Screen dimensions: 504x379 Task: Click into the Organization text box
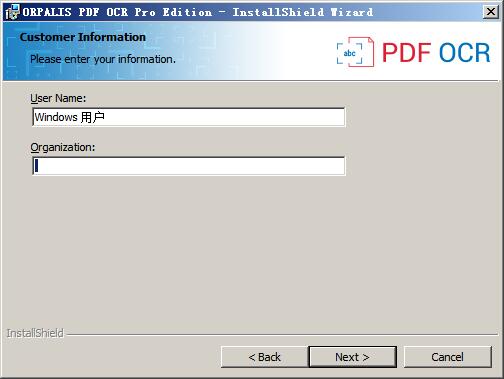click(189, 166)
